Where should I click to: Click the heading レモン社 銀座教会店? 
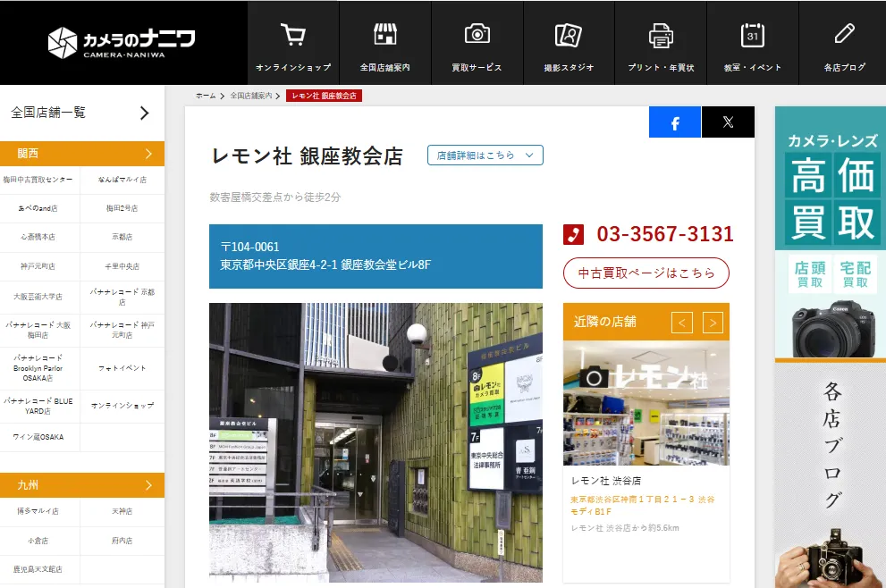point(307,155)
